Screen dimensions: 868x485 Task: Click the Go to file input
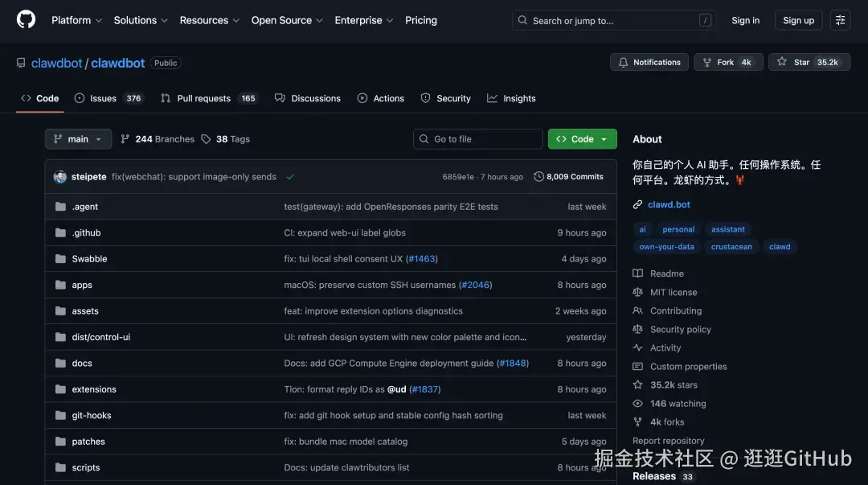(x=477, y=139)
